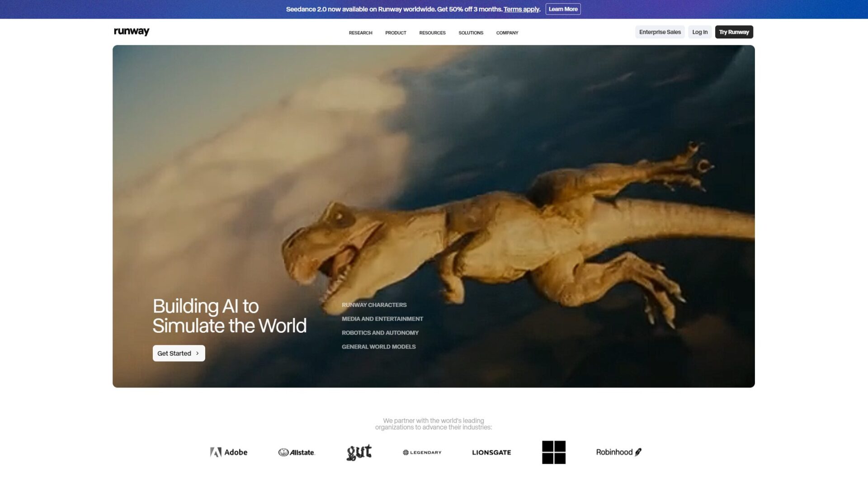This screenshot has height=486, width=868.
Task: Click the gut partner logo
Action: tap(359, 452)
